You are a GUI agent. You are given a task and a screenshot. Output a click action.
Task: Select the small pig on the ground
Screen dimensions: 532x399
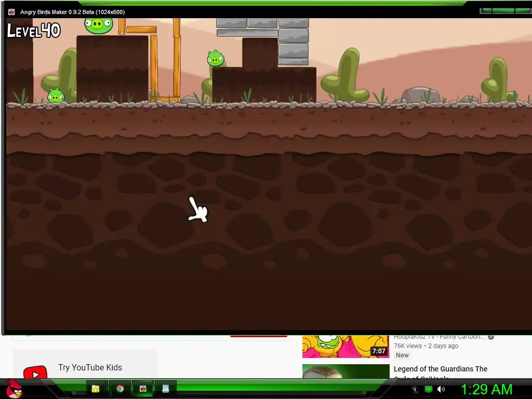point(56,96)
